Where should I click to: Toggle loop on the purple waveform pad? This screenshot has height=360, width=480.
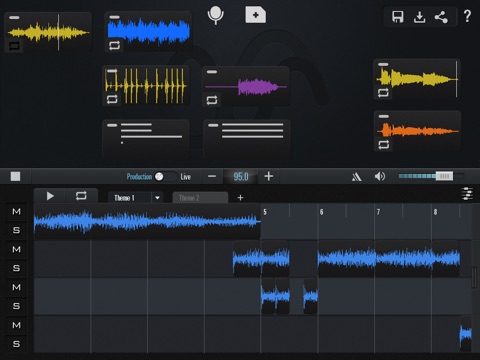pyautogui.click(x=212, y=100)
